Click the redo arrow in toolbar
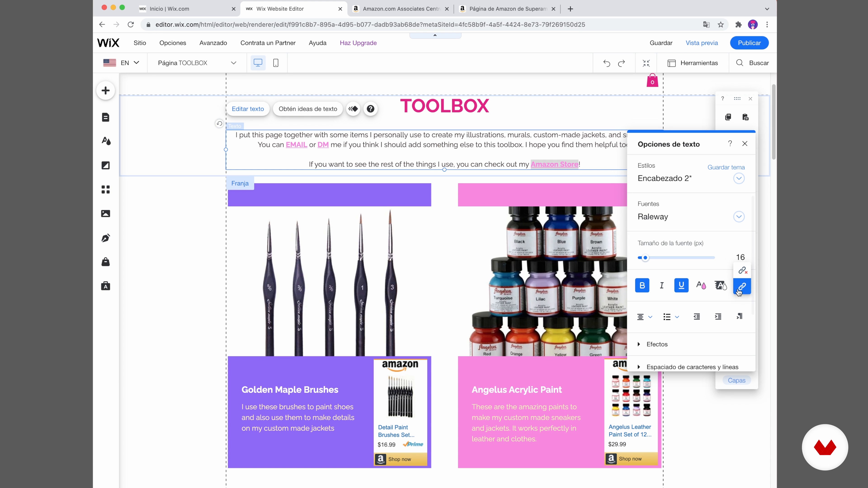The image size is (868, 488). [622, 63]
